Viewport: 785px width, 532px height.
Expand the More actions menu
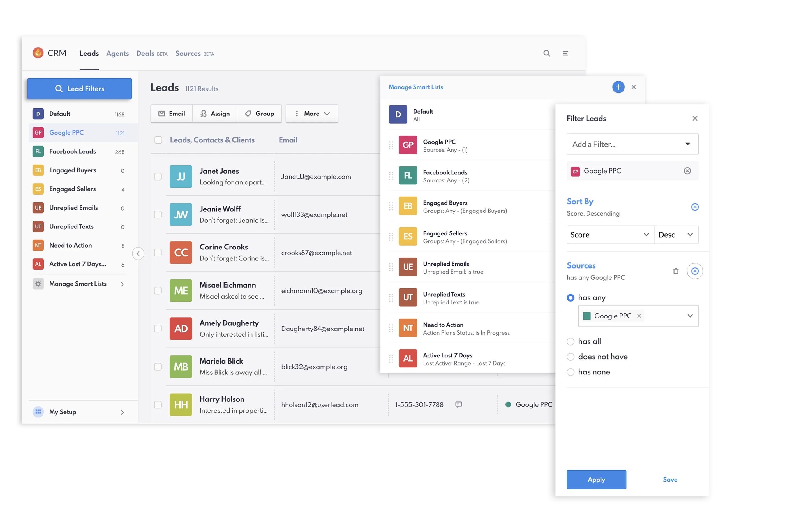point(311,114)
